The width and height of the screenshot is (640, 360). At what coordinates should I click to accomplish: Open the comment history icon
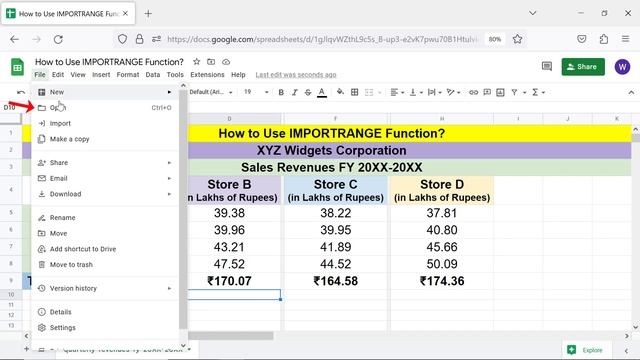coord(547,67)
